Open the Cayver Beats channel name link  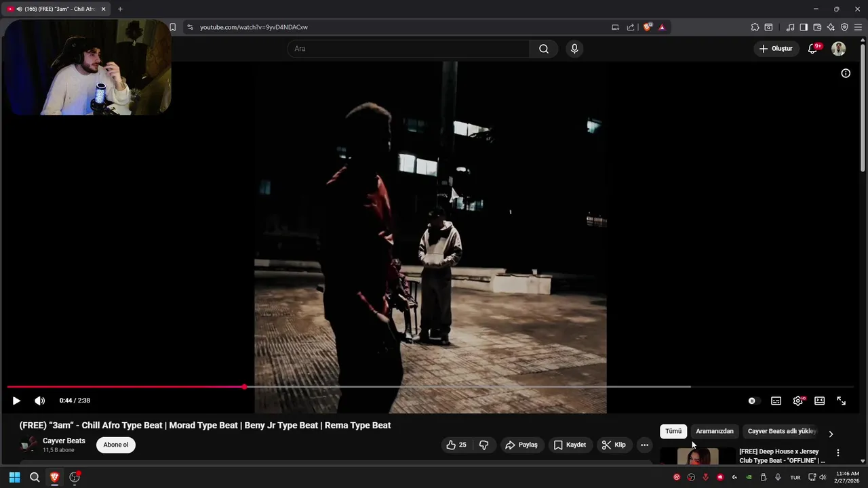coord(64,441)
